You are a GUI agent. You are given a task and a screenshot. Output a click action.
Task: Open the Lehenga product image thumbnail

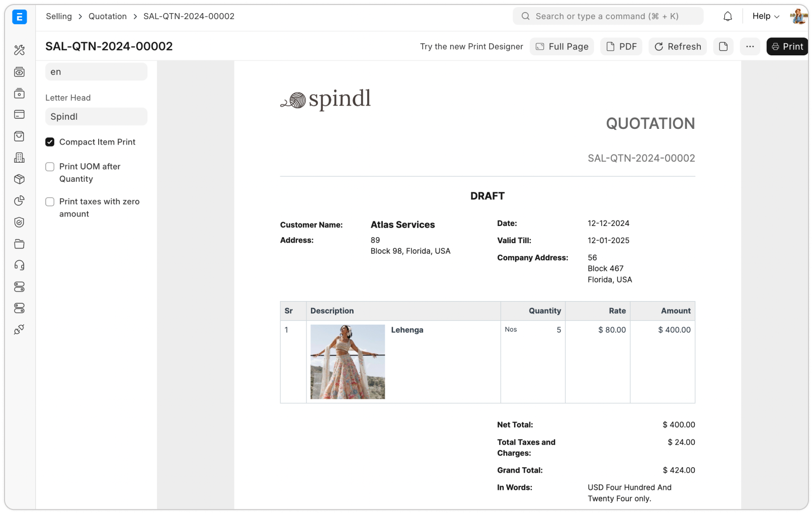pyautogui.click(x=347, y=360)
